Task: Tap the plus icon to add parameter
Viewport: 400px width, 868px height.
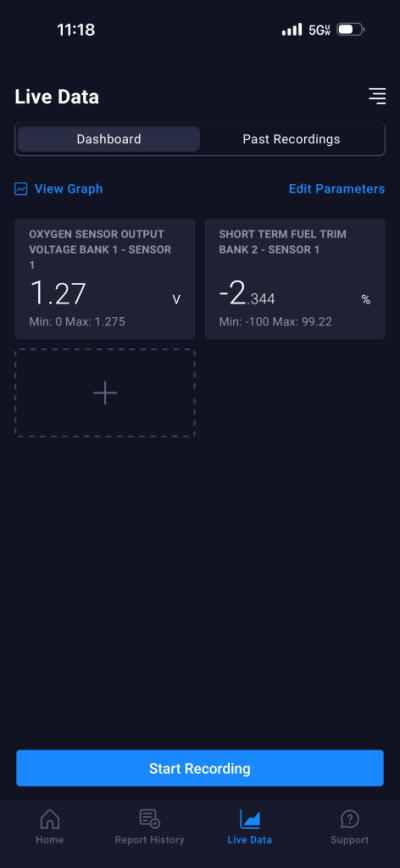Action: coord(105,393)
